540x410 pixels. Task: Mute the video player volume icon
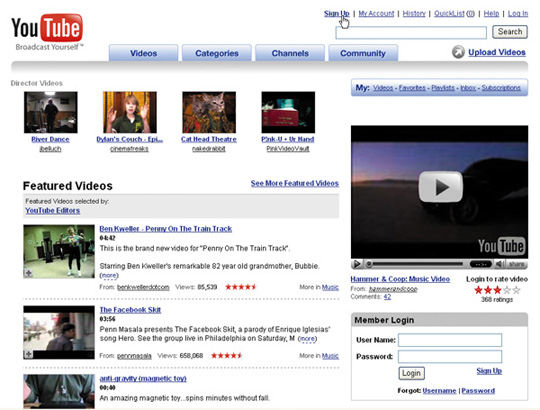(x=499, y=264)
